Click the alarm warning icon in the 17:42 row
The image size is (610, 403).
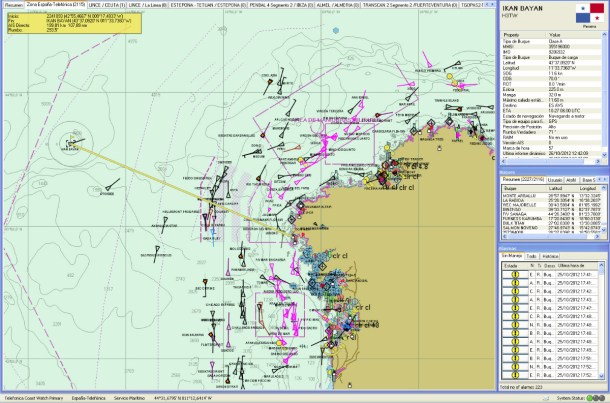coord(515,291)
